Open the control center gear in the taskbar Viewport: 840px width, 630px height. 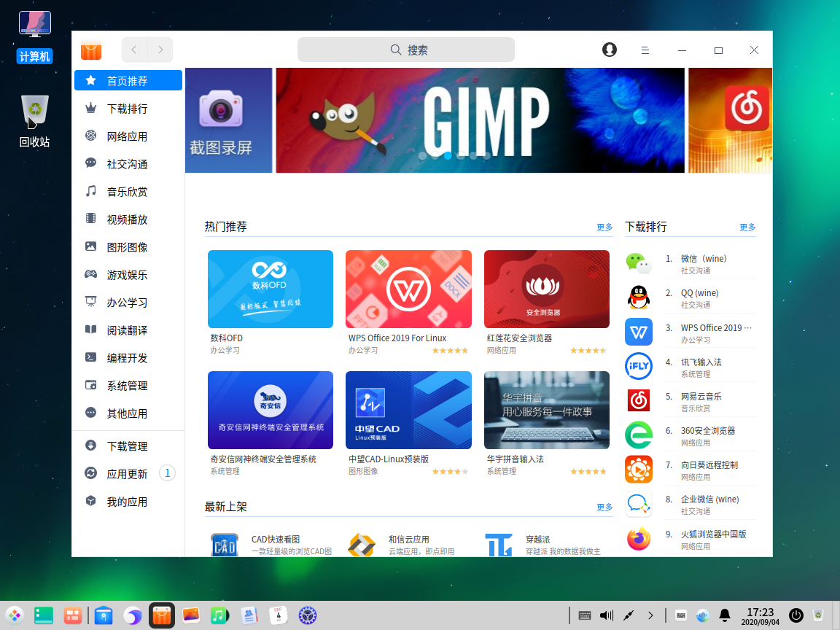tap(308, 615)
